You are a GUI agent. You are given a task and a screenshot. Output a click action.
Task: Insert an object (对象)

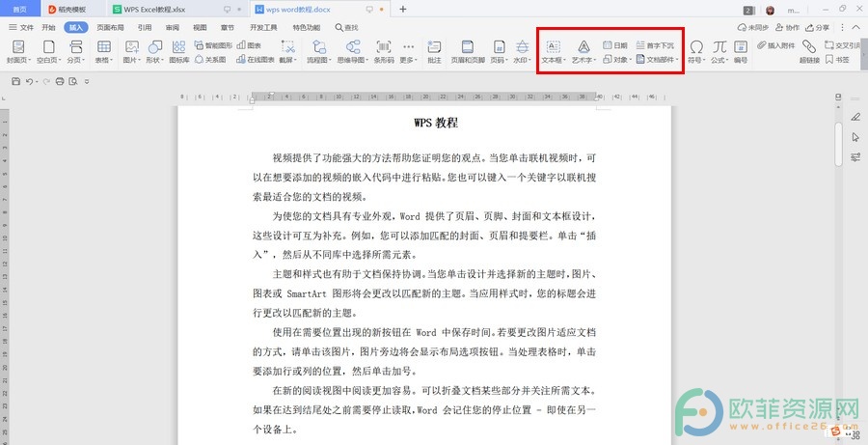[x=616, y=59]
